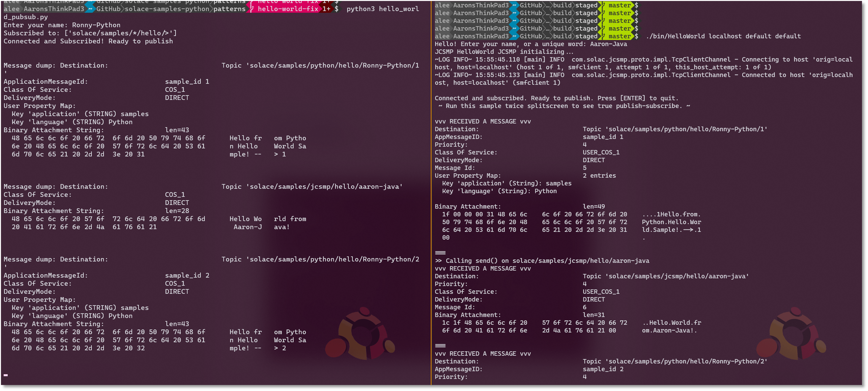Click the 'staged' segment on the ./bin/HelloWorld prompt line

pyautogui.click(x=586, y=36)
